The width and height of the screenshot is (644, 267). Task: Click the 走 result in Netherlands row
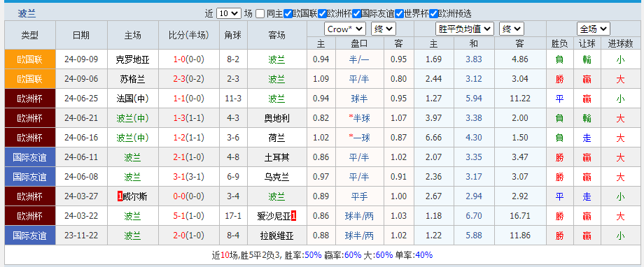[x=587, y=138]
